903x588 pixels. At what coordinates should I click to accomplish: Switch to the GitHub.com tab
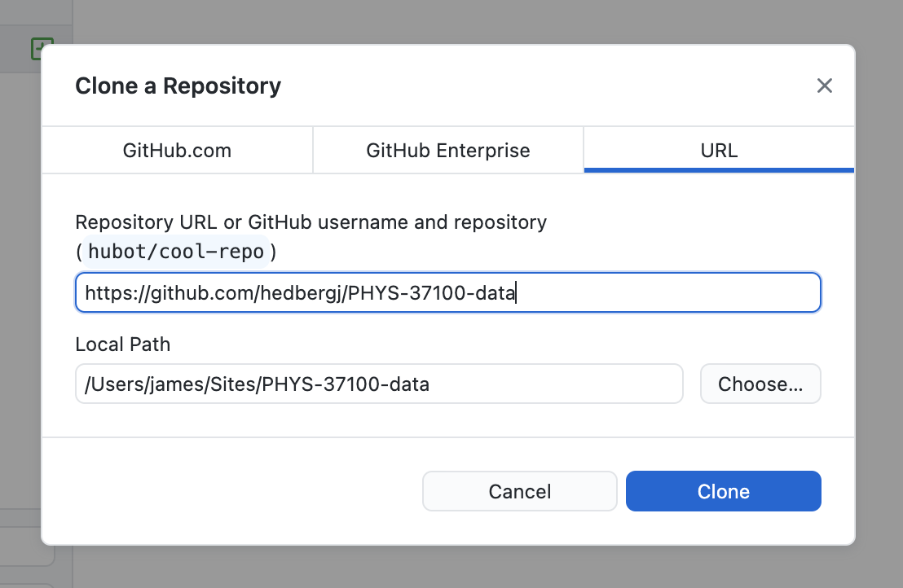pos(178,150)
